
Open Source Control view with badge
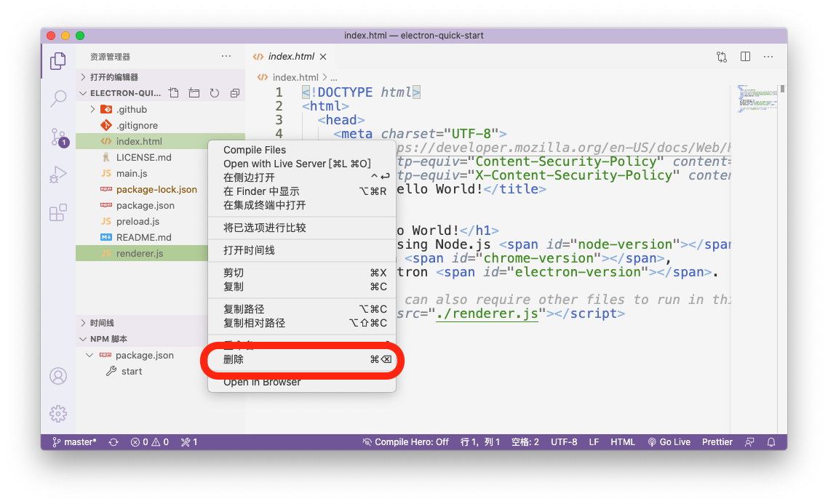58,137
